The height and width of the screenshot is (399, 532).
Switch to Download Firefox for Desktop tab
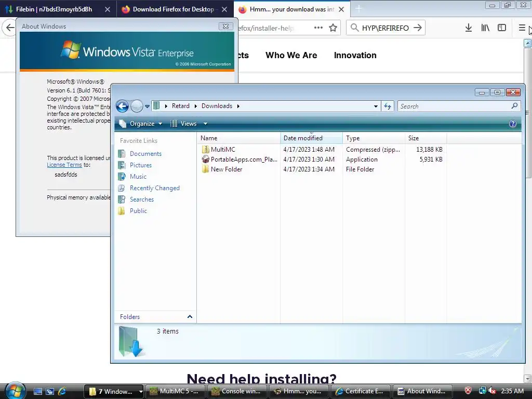(173, 9)
